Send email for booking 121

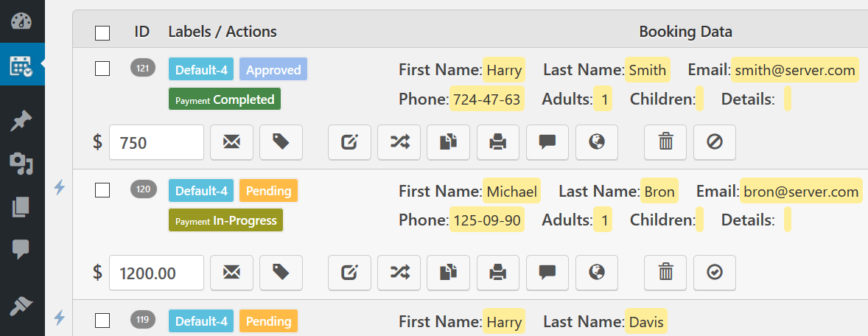232,142
